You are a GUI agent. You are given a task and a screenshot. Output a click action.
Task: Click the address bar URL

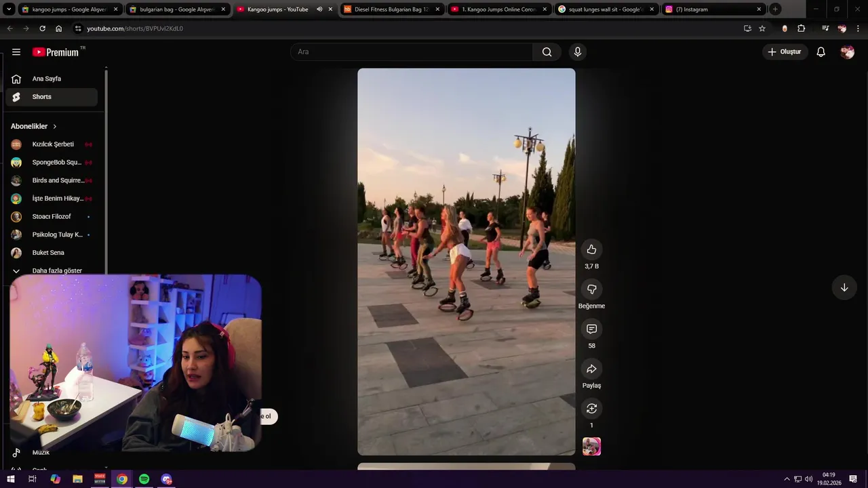click(135, 28)
